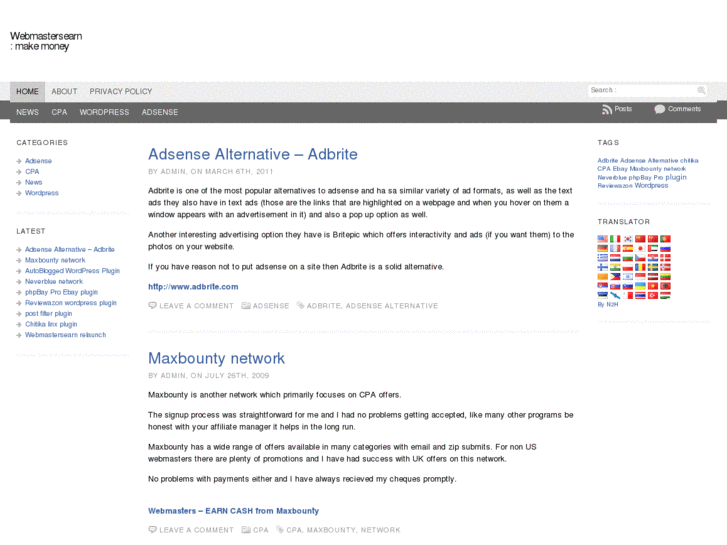
Task: Translate to Japanese via Japan flag
Action: point(640,248)
